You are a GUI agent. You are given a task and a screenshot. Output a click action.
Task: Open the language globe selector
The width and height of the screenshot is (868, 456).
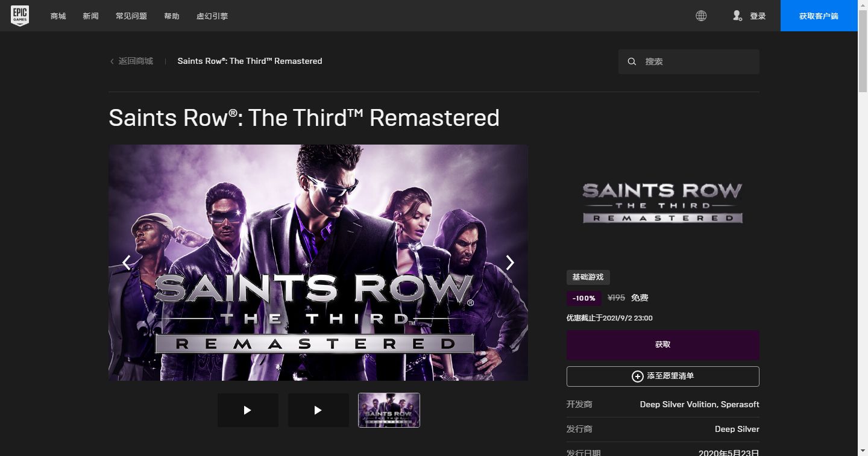point(701,16)
